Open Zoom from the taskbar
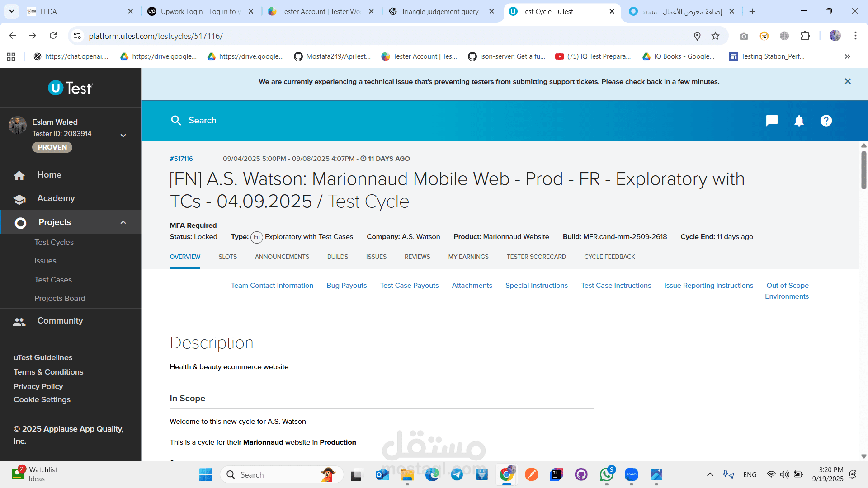Screen dimensions: 868x488 coord(631,474)
